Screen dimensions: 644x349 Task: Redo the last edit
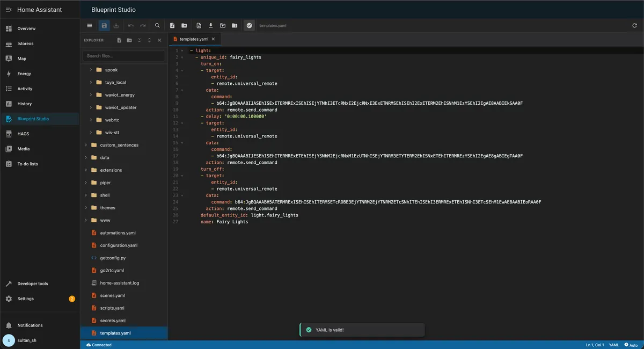click(x=143, y=25)
